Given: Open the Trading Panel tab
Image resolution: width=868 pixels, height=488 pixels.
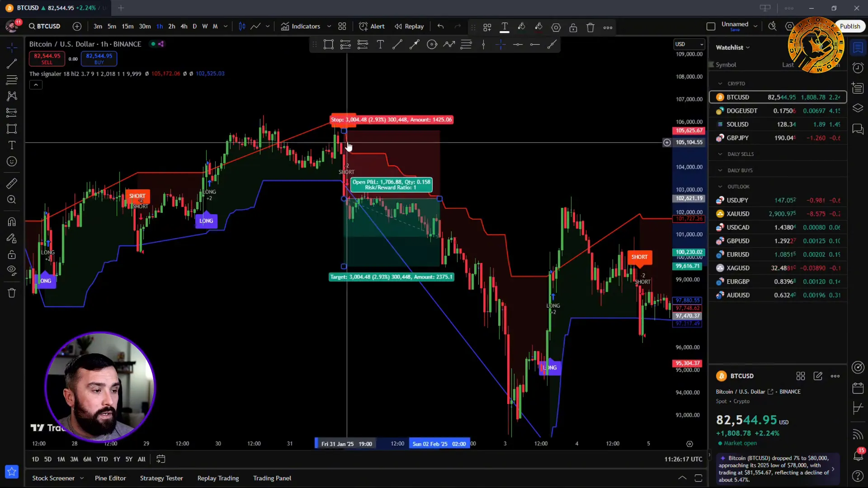Looking at the screenshot, I should 272,478.
